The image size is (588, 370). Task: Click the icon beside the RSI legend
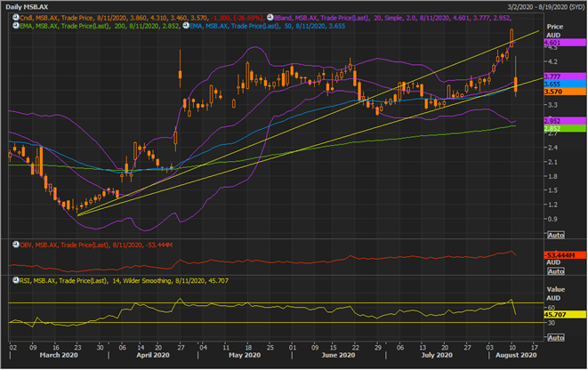coord(16,281)
